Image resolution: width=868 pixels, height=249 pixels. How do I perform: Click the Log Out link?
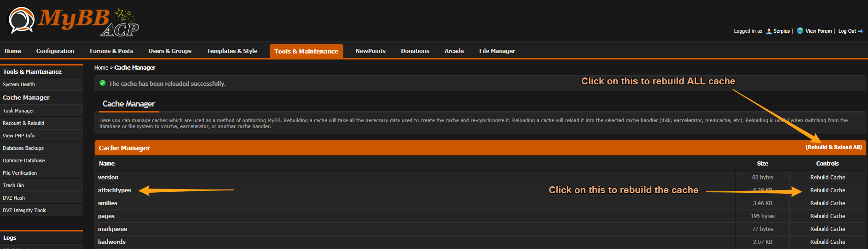click(847, 31)
